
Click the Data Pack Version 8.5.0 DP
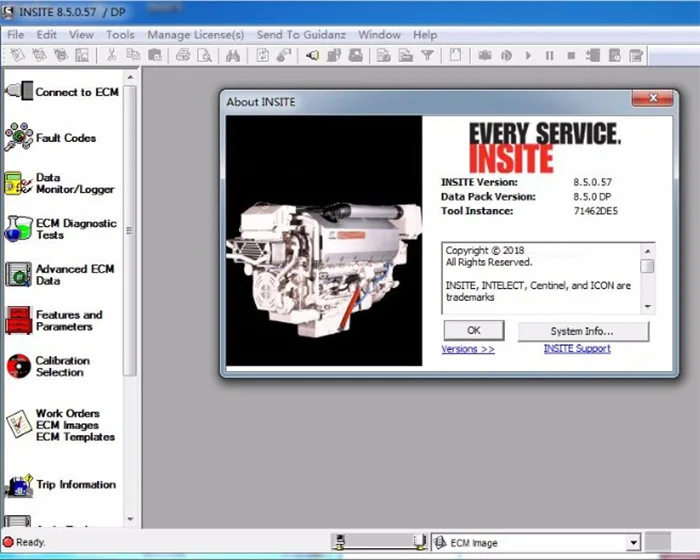[x=592, y=196]
